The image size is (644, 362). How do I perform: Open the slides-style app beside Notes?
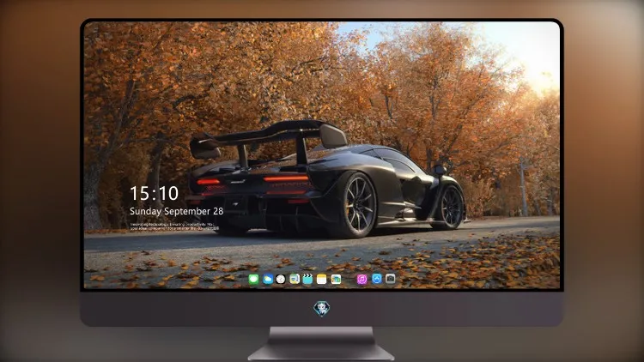pos(336,280)
